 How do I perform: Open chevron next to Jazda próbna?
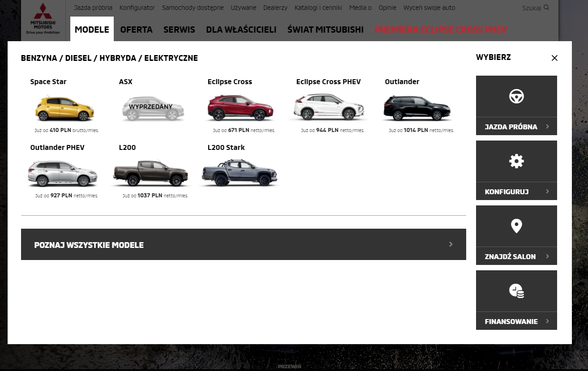point(547,127)
